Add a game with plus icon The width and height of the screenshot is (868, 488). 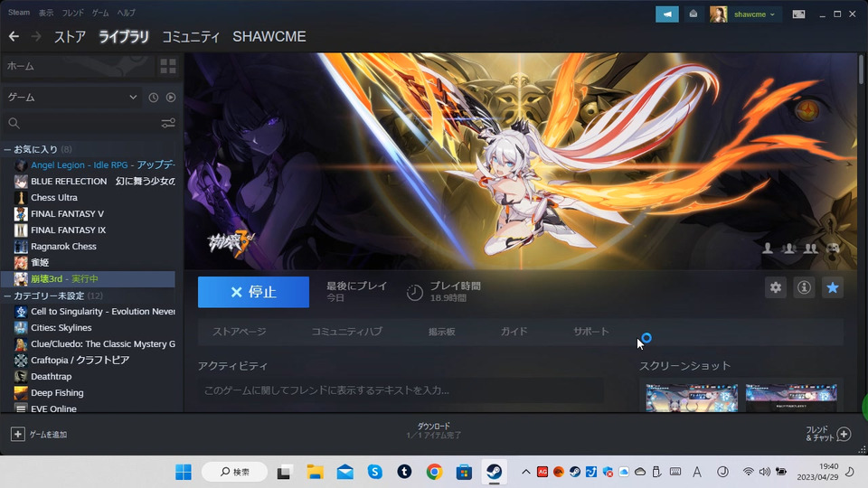coord(18,435)
